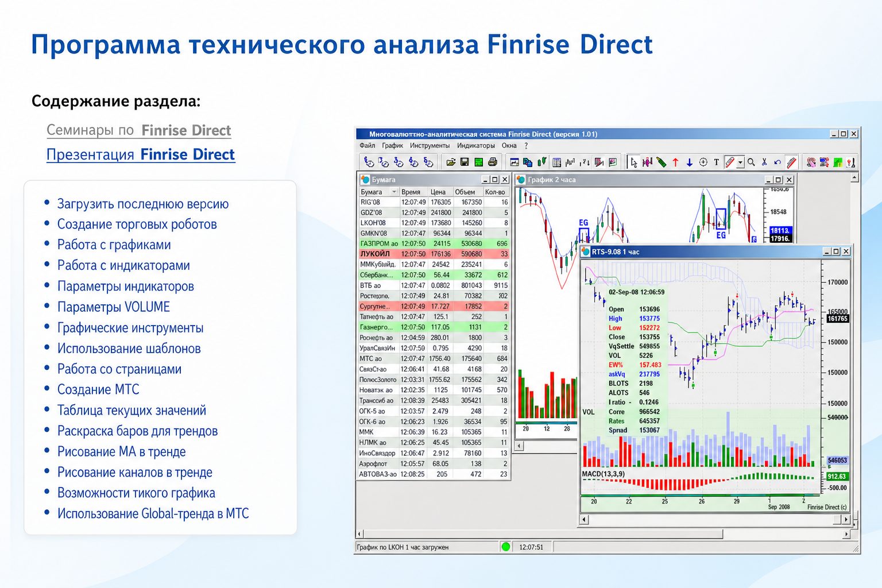Image resolution: width=882 pixels, height=588 pixels.
Task: Open the Бумага column header dropdown
Action: 394,192
